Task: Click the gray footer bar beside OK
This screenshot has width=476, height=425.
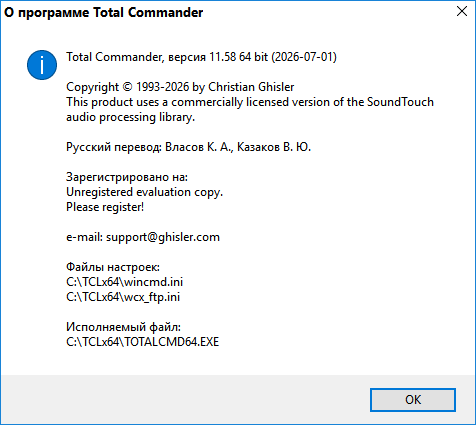Action: 185,400
